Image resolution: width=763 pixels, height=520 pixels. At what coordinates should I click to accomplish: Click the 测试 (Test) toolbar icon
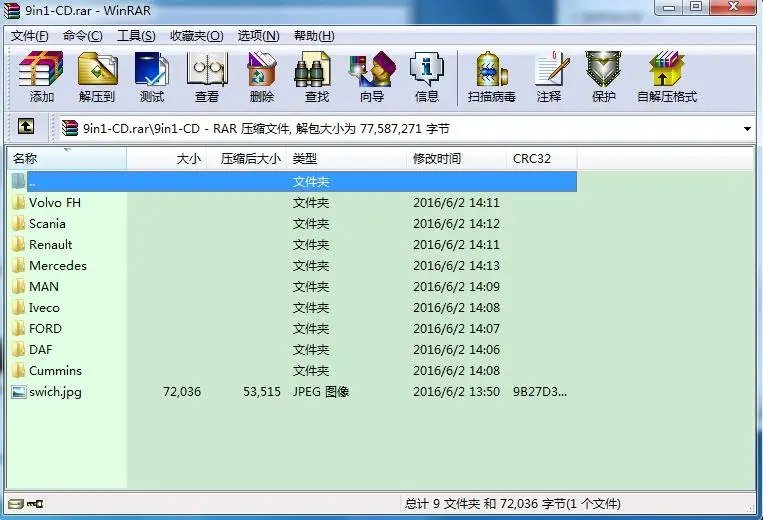click(x=152, y=77)
